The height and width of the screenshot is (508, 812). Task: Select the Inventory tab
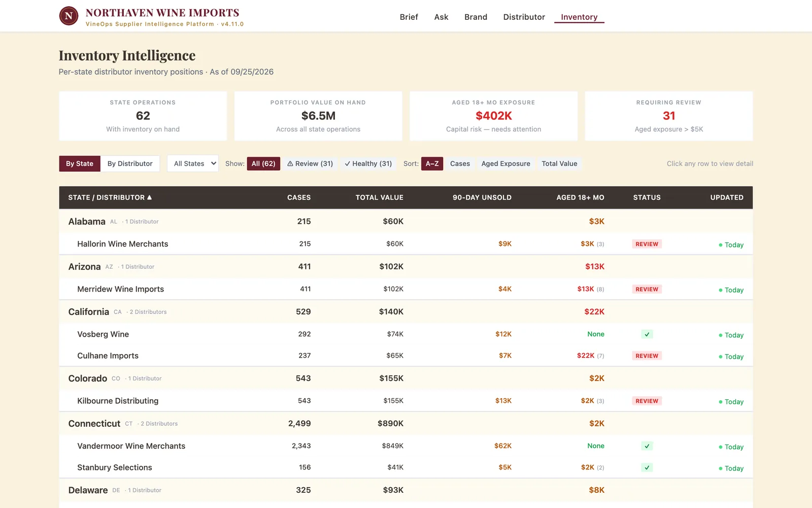[579, 17]
